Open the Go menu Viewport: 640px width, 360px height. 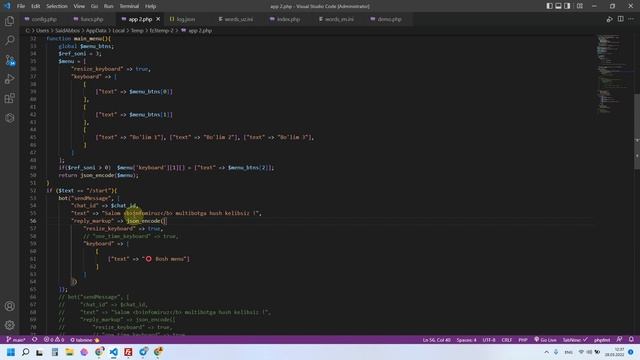click(94, 6)
